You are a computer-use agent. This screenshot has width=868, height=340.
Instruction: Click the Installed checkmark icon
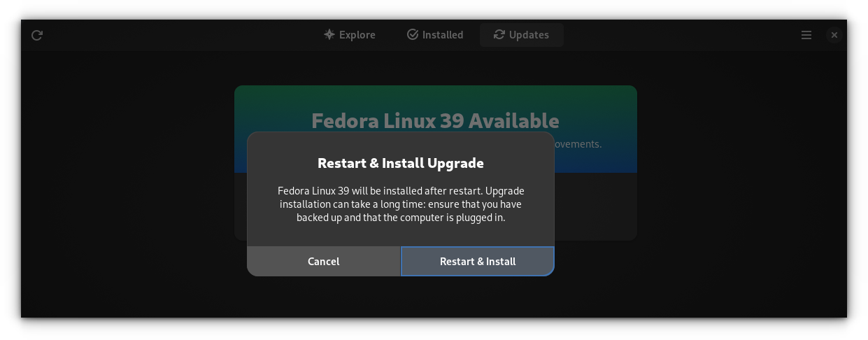(x=413, y=34)
